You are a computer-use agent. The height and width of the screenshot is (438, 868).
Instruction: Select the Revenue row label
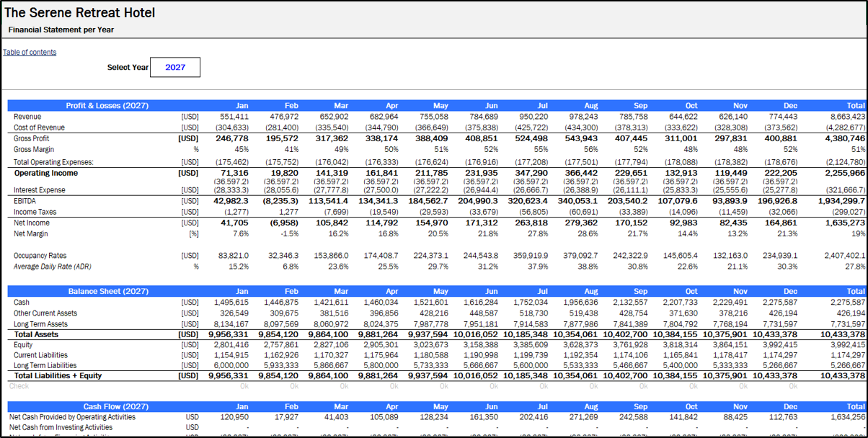[27, 117]
